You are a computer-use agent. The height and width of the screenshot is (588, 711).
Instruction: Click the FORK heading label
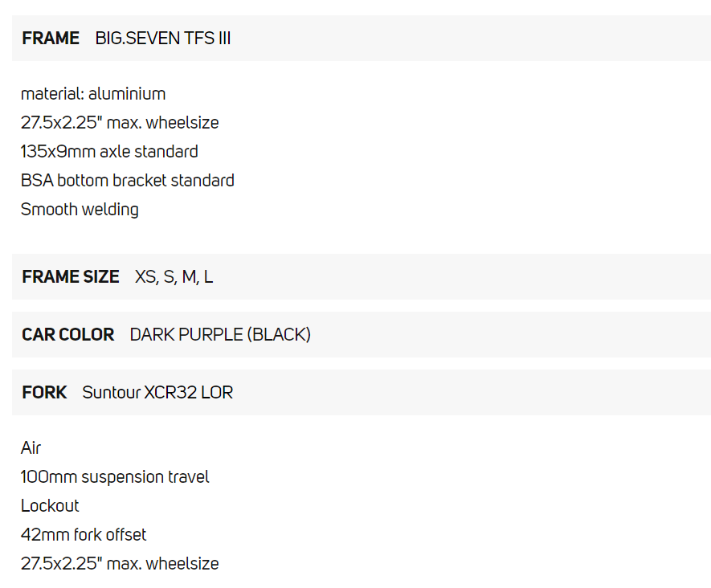(x=45, y=393)
